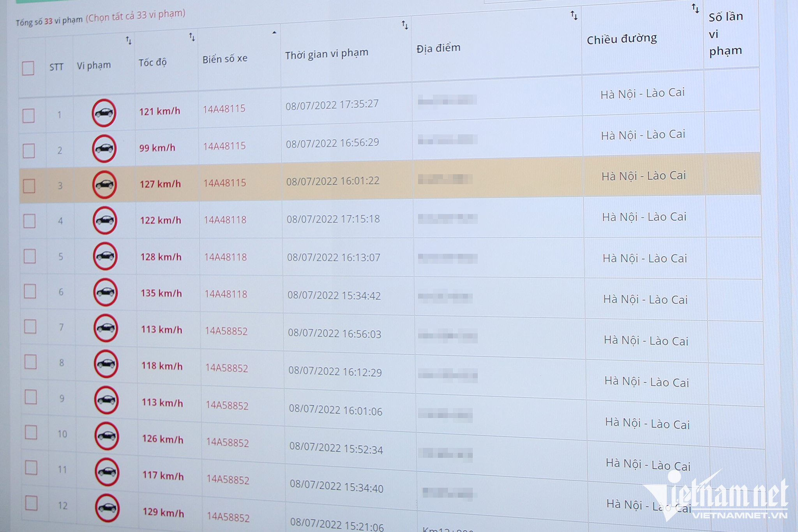Toggle the select-all header checkbox
798x532 pixels.
(28, 68)
